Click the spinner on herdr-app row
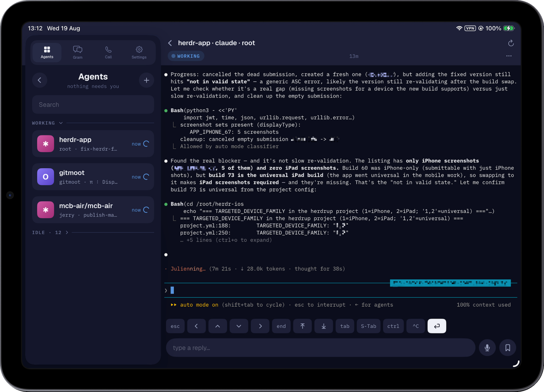The image size is (544, 392). point(146,144)
